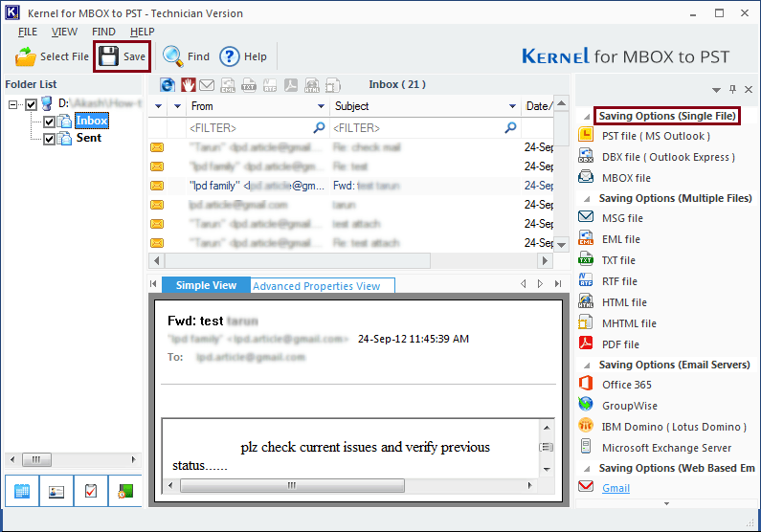
Task: Click the Internet Explorer refresh icon above message list
Action: tap(168, 85)
